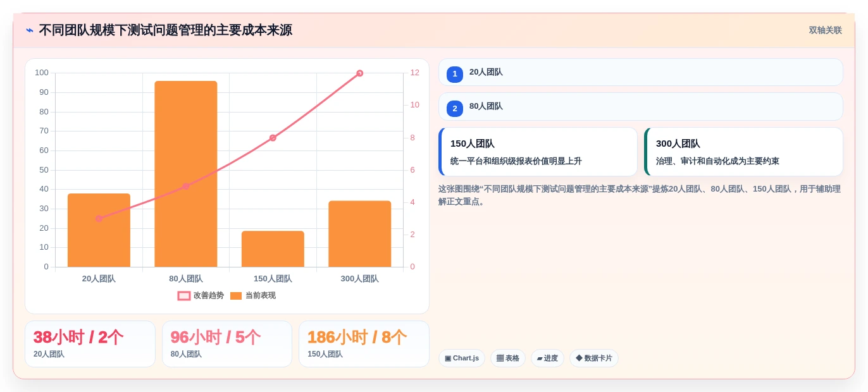
Task: Click the chart title 不同团队规模下测试问题管理的主要成本来源
Action: click(x=166, y=30)
